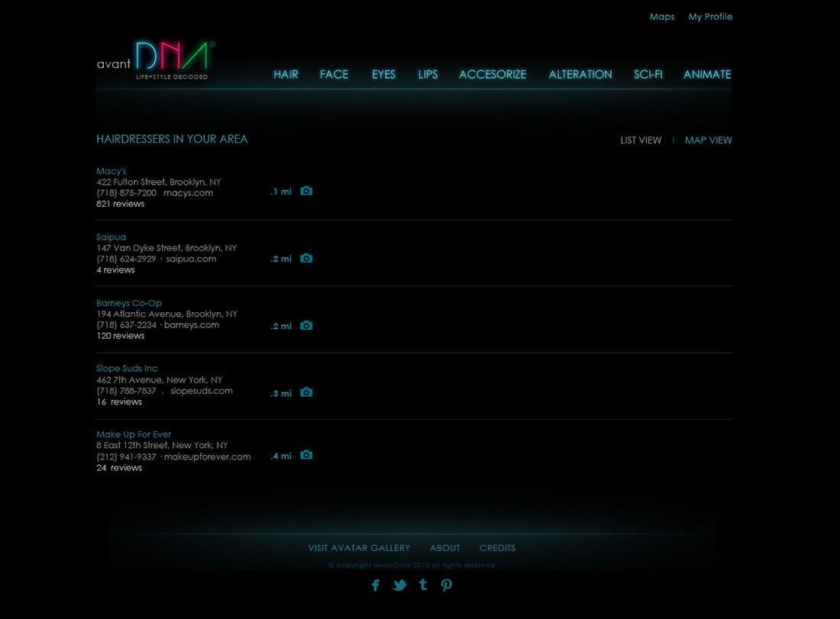The height and width of the screenshot is (619, 840).
Task: Visit barneys.com website link
Action: pyautogui.click(x=191, y=325)
